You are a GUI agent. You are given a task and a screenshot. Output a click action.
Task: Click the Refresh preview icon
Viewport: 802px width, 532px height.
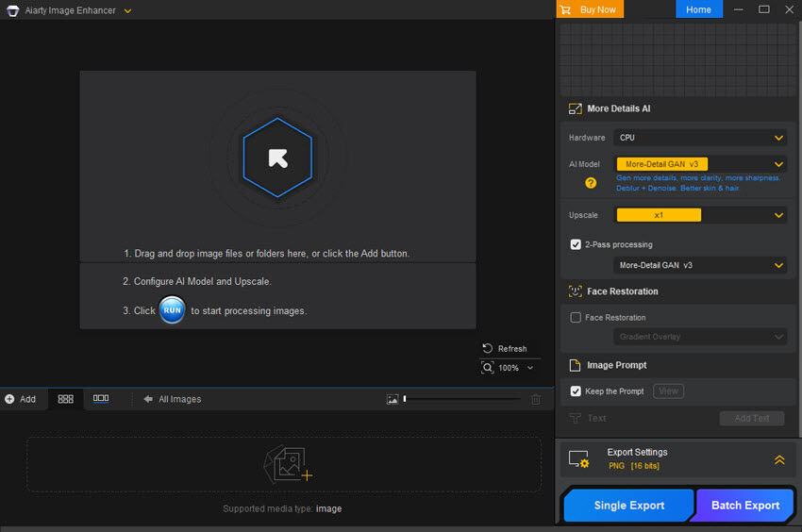pyautogui.click(x=488, y=348)
